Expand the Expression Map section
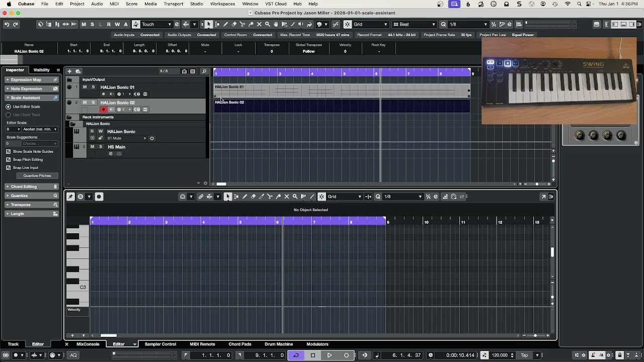This screenshot has width=644, height=362. 32,79
